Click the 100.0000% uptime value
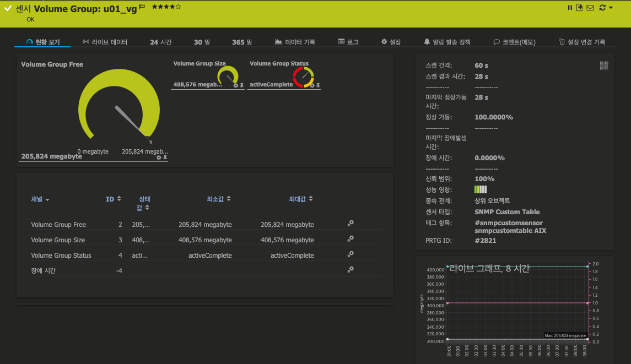Screen dimensions: 631x364 494,117
